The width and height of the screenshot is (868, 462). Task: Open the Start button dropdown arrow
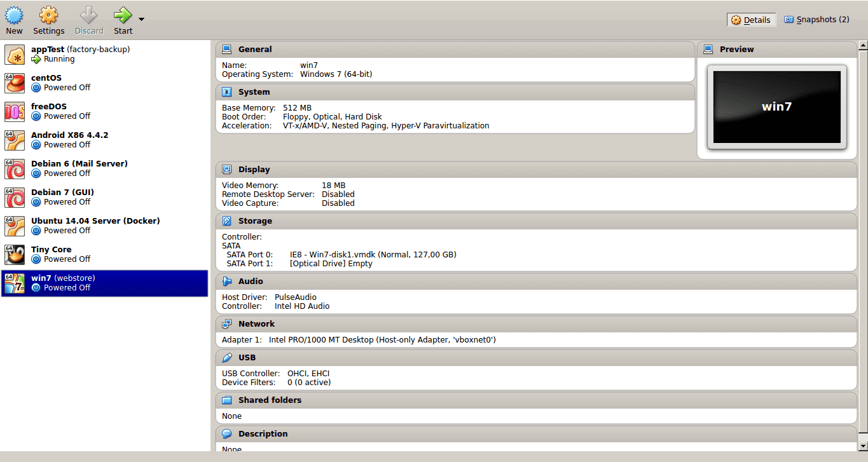point(141,19)
